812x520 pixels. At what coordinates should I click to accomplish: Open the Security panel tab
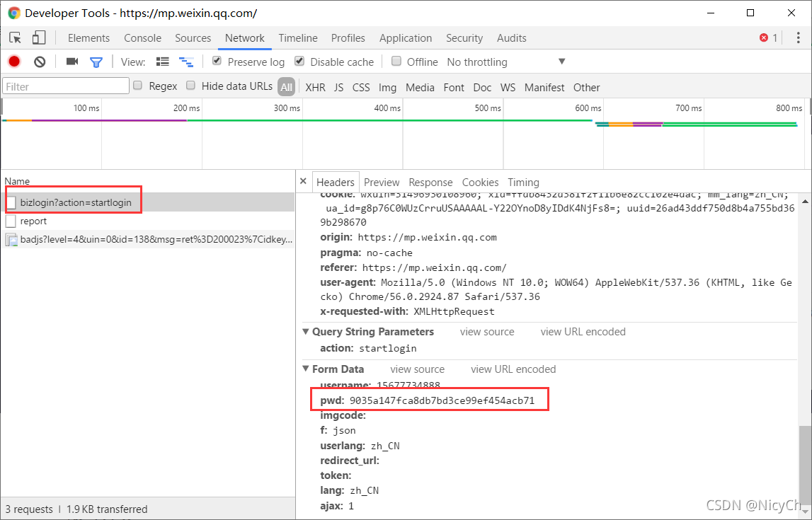[x=464, y=37]
